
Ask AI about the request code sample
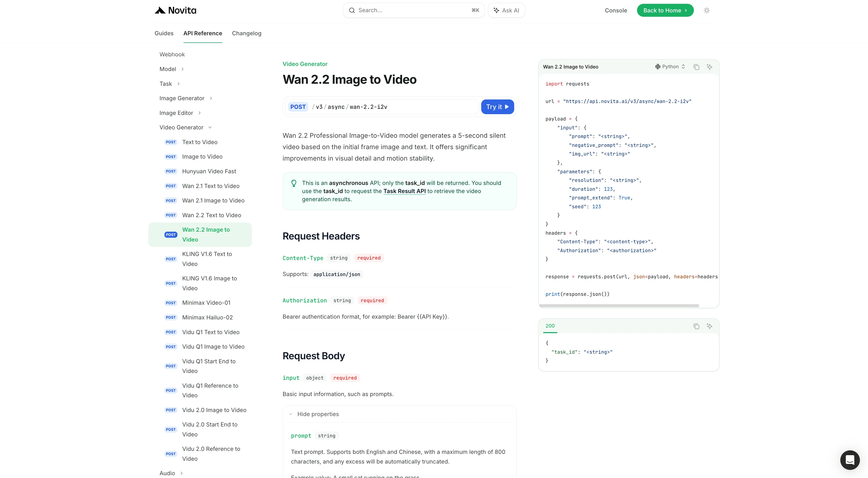[x=709, y=67]
